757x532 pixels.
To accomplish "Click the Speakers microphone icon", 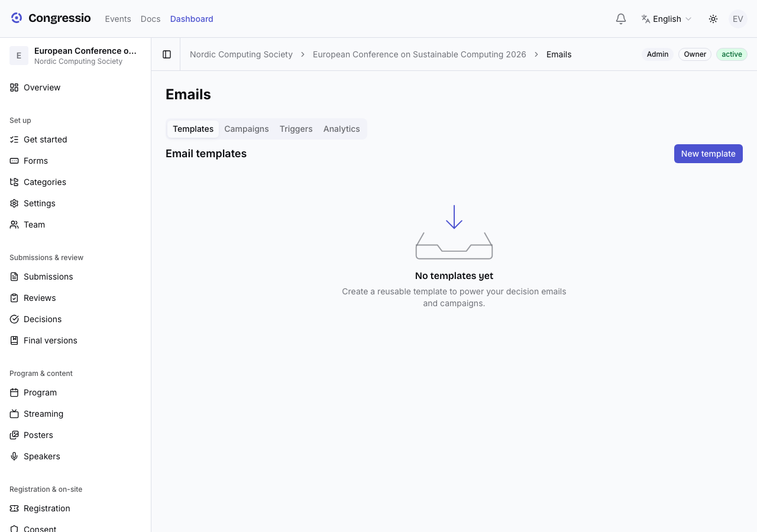I will tap(14, 456).
